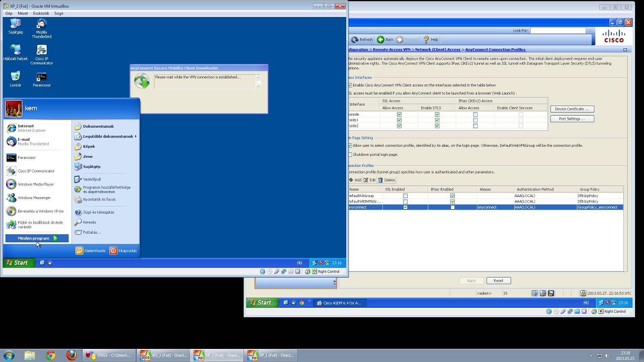Viewport: 644px width, 362px height.
Task: Open Sajátgép desktop icon in XP_2
Action: tap(16, 26)
